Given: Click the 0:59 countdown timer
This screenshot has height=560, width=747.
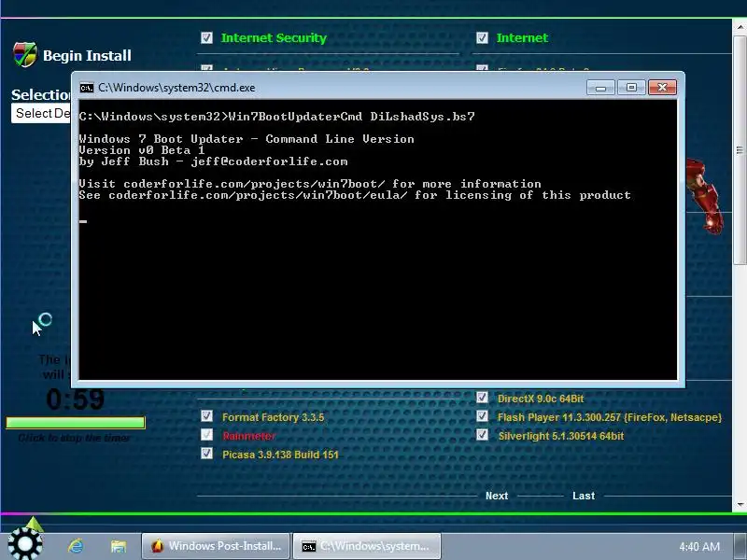Looking at the screenshot, I should 76,399.
